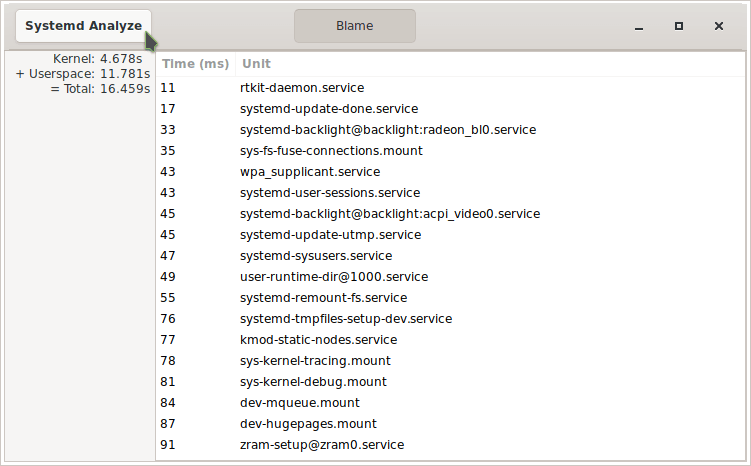Select systemd-backlight radeon_bl0 service row

tap(450, 130)
